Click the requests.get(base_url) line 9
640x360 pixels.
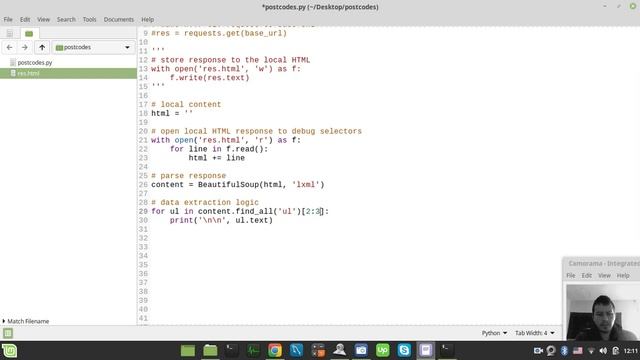219,33
